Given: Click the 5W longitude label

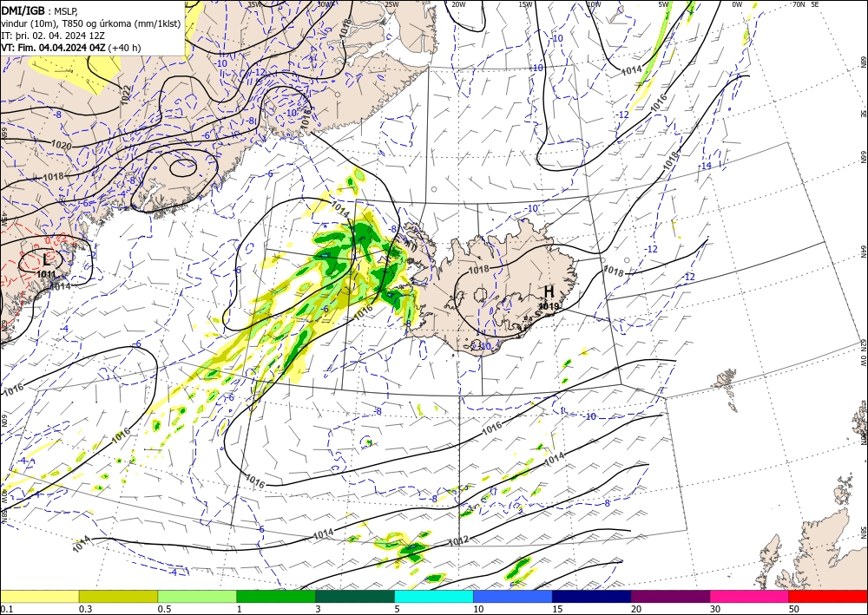Looking at the screenshot, I should [x=665, y=4].
